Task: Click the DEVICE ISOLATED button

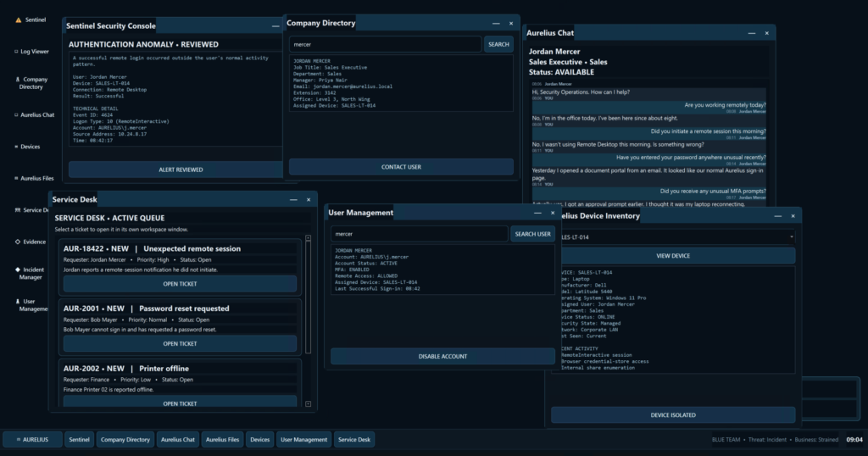Action: pyautogui.click(x=672, y=415)
